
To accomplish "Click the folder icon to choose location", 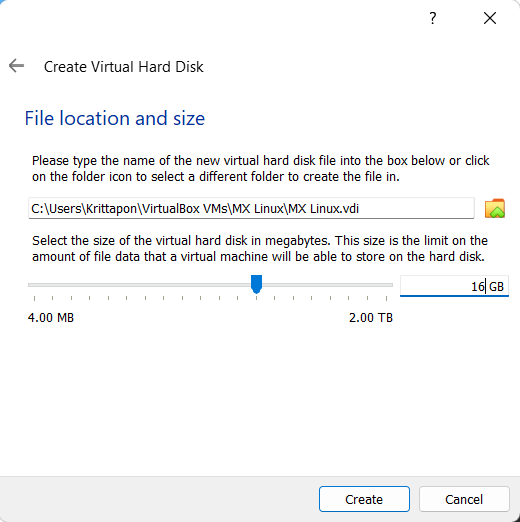I will tap(495, 209).
